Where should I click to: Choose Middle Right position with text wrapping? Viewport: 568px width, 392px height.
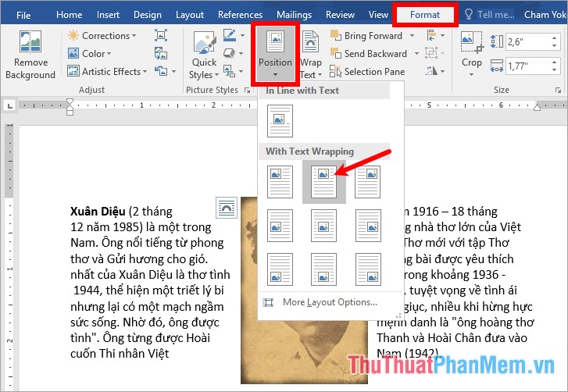(368, 225)
